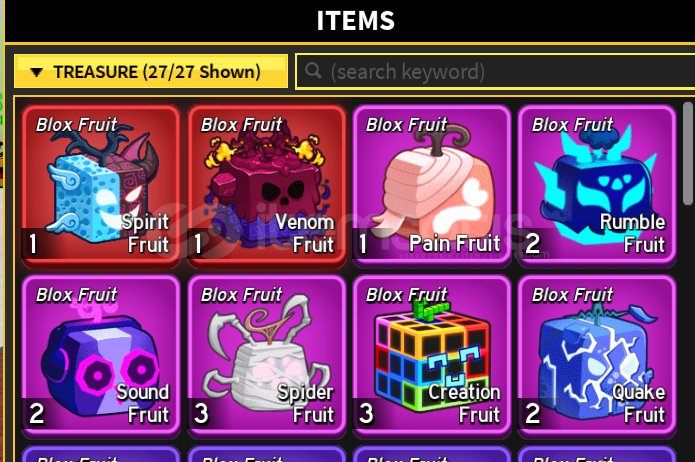
Task: Click the Spider Fruit quantity 3 badge
Action: click(201, 413)
